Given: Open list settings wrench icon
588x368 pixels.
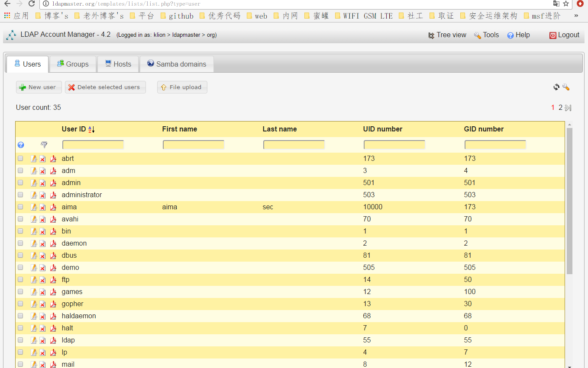Looking at the screenshot, I should pos(566,87).
